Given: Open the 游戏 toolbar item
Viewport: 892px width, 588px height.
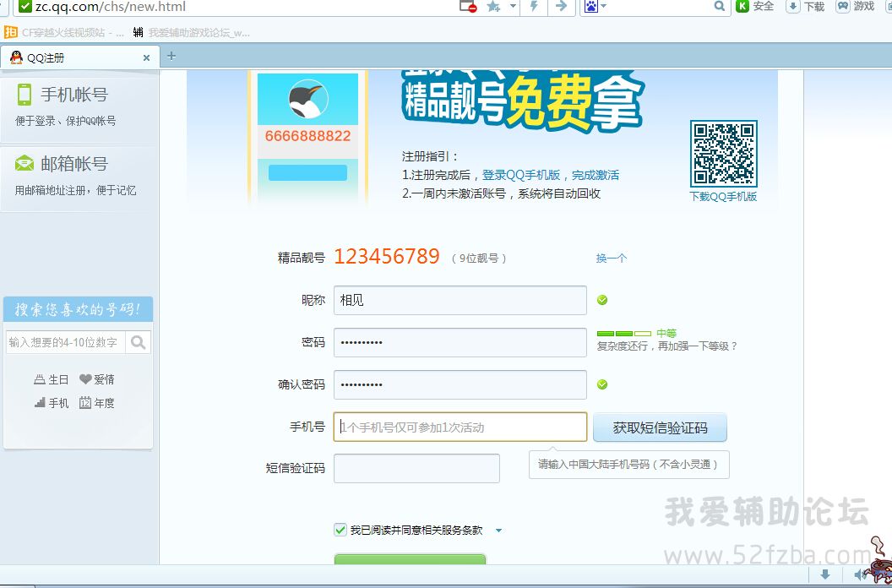Looking at the screenshot, I should (855, 6).
